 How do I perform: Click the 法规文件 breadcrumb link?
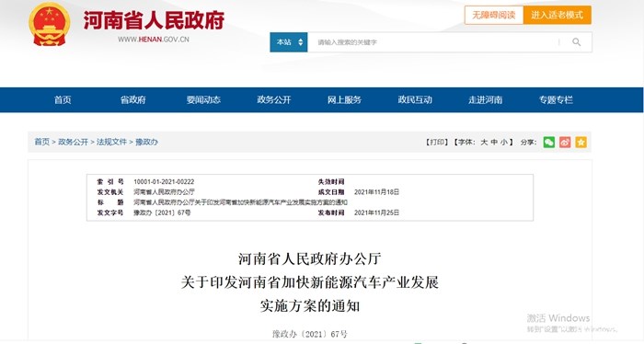coord(111,142)
